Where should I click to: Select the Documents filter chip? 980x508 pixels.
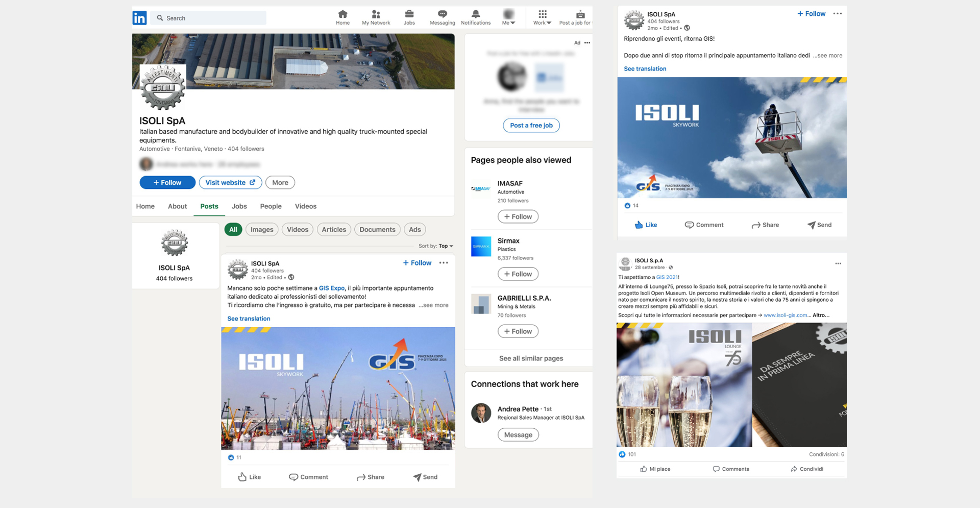(377, 230)
